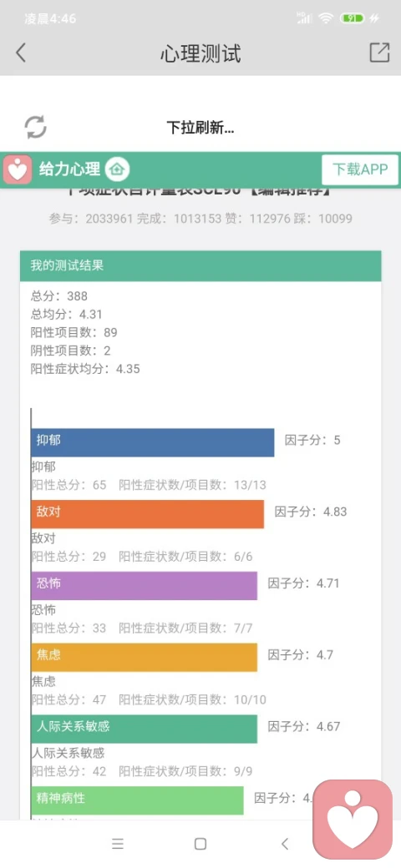Tap the pull-to-refresh circular arrows icon
The height and width of the screenshot is (868, 401).
click(x=35, y=128)
